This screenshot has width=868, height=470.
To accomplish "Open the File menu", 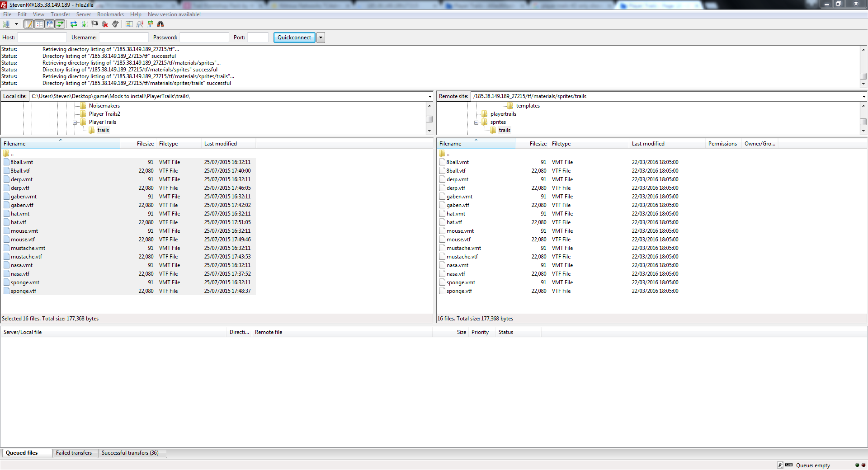I will click(x=7, y=14).
